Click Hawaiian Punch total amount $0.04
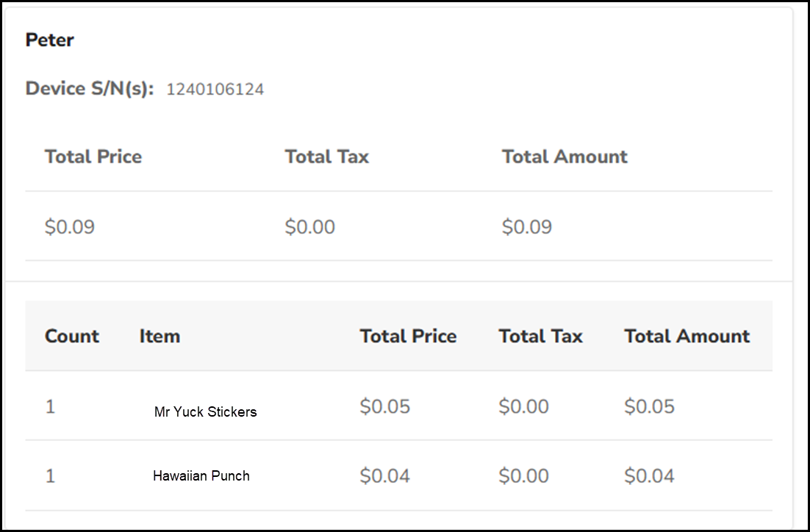The image size is (810, 532). pyautogui.click(x=649, y=476)
